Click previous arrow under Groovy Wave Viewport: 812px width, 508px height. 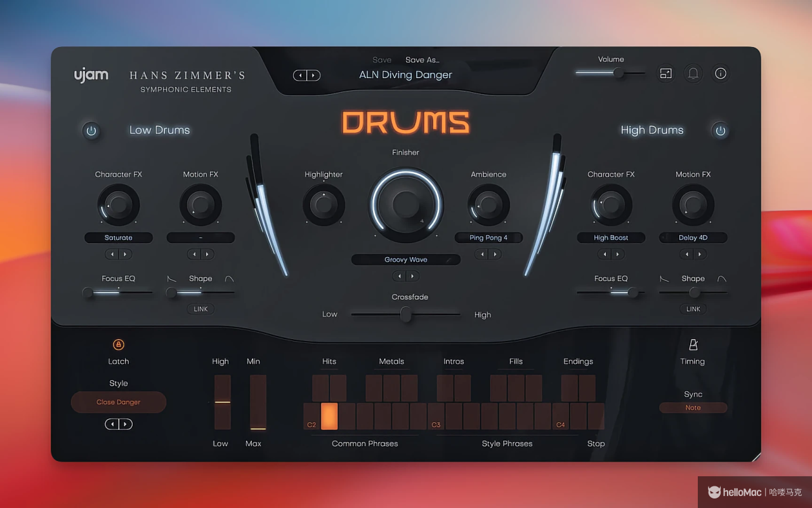pyautogui.click(x=399, y=276)
